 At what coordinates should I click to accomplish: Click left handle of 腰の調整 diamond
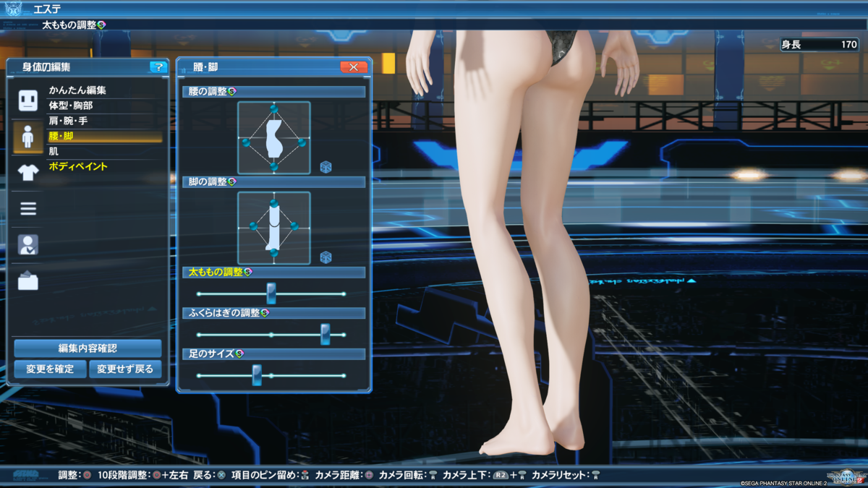(245, 142)
